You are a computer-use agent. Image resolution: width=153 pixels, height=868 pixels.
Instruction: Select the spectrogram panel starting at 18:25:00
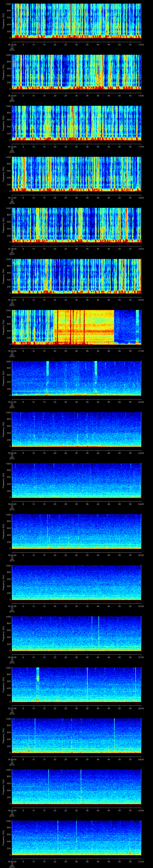click(77, 582)
